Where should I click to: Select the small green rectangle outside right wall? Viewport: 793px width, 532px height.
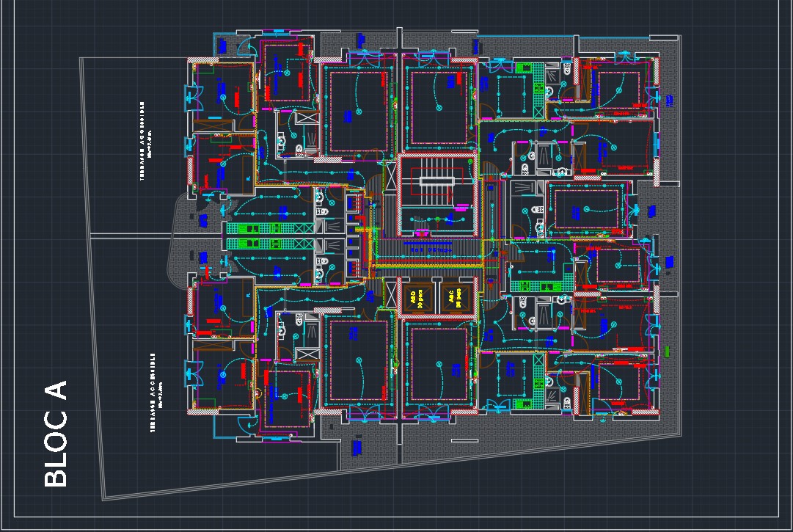[668, 351]
